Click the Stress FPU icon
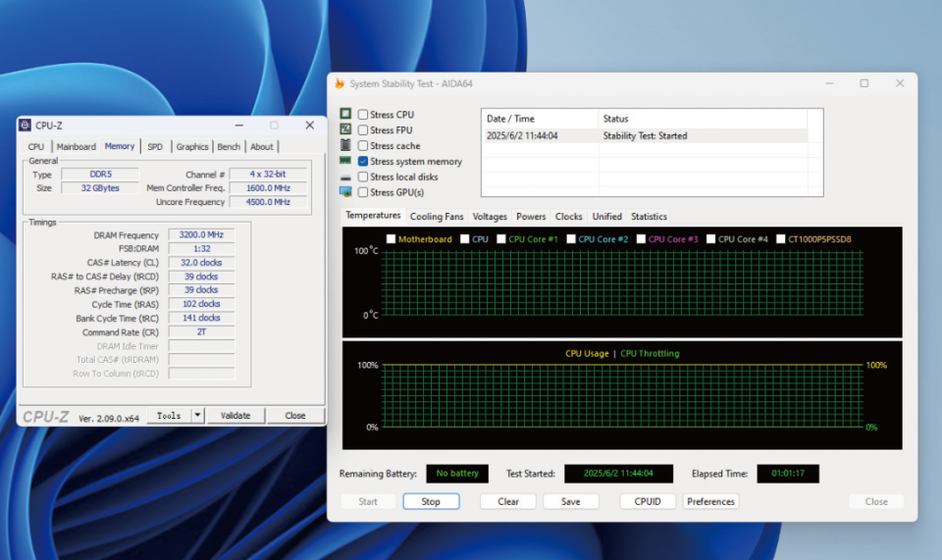The image size is (942, 560). point(345,129)
